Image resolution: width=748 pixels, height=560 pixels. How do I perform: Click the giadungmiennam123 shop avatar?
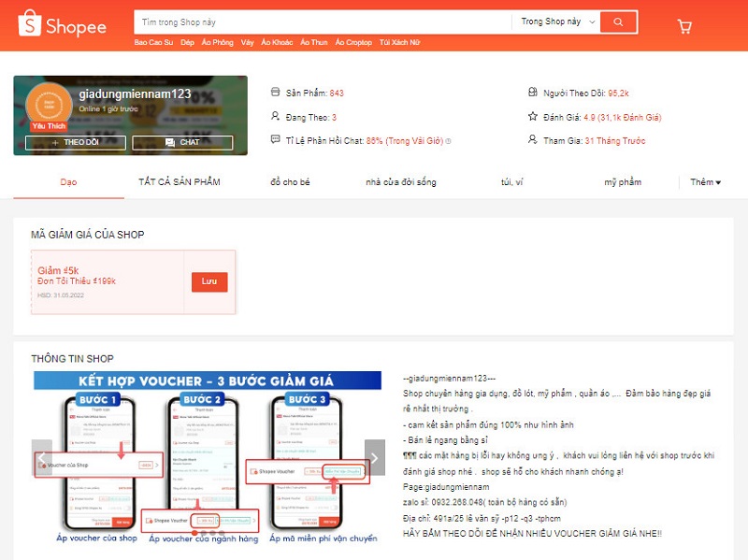pyautogui.click(x=49, y=105)
